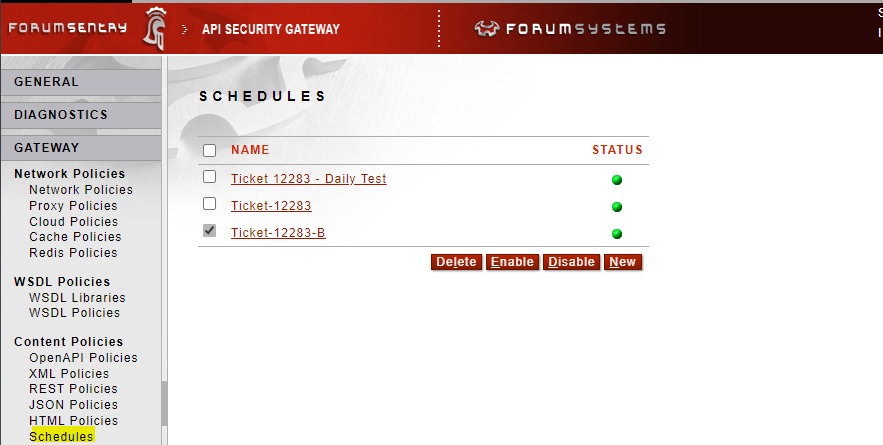
Task: Click the Forum Systems logo
Action: (x=570, y=28)
